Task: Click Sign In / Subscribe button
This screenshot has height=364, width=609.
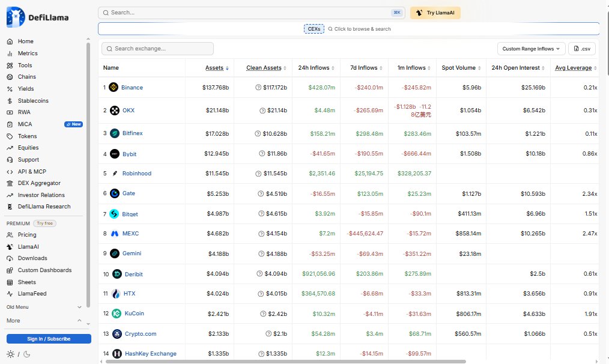Action: [49, 339]
